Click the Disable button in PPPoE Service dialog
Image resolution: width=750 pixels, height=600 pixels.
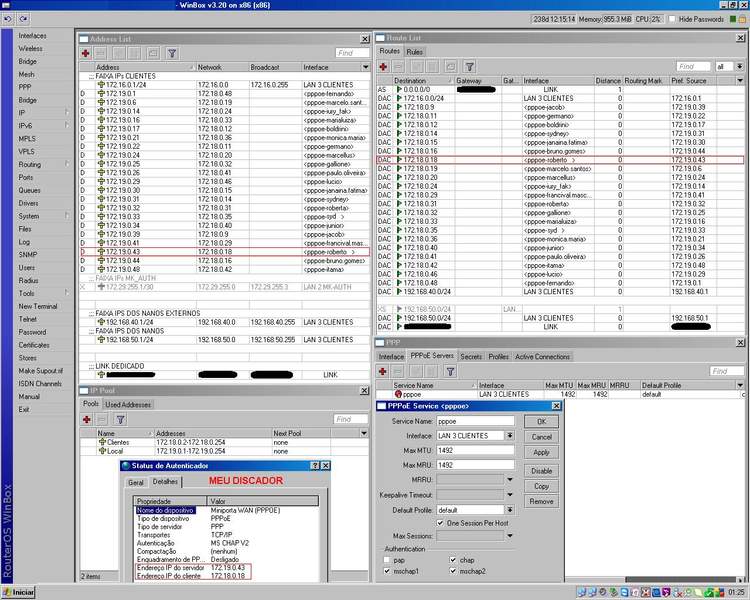point(541,470)
